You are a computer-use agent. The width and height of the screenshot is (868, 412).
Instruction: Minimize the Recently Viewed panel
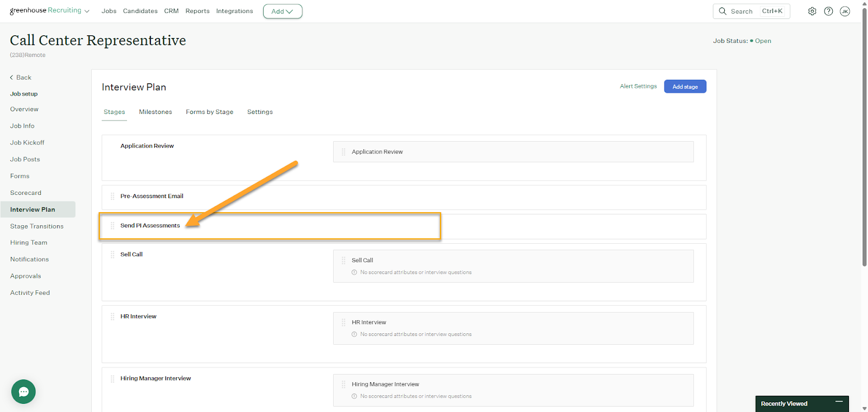(839, 402)
